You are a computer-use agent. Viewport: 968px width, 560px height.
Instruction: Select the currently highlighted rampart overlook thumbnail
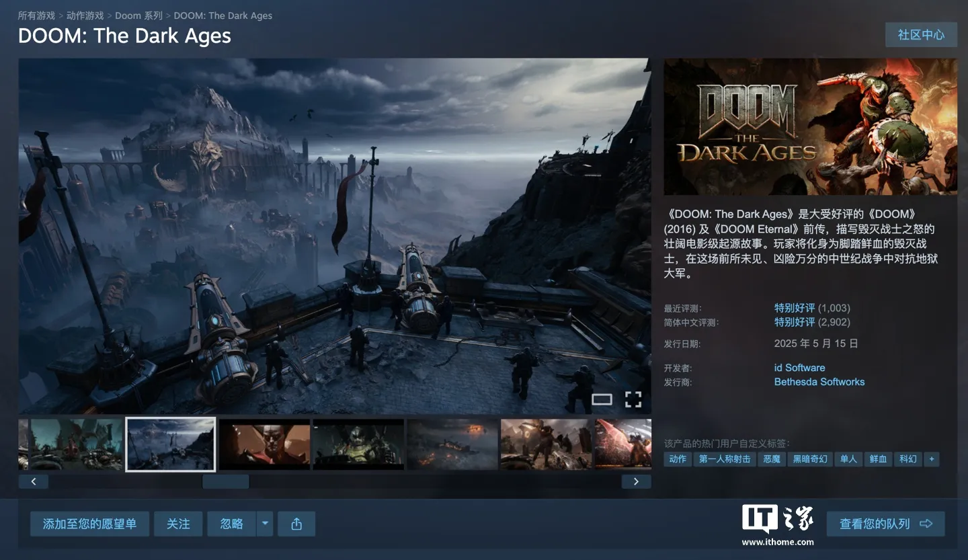(171, 444)
